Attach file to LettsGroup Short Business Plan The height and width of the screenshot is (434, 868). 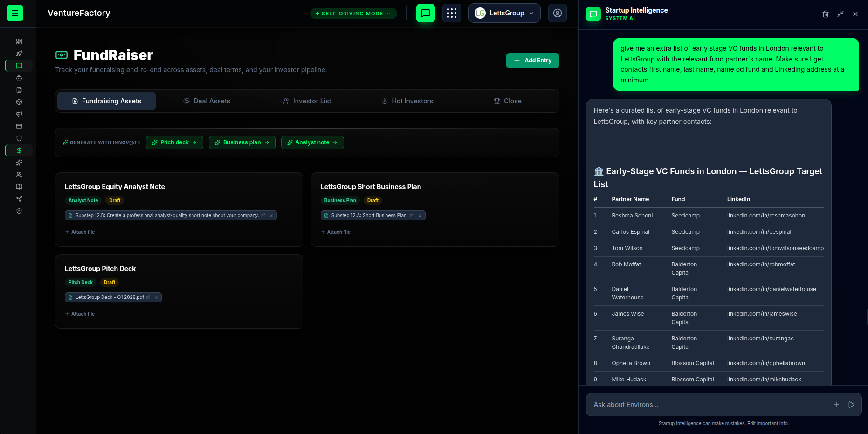[x=336, y=232]
